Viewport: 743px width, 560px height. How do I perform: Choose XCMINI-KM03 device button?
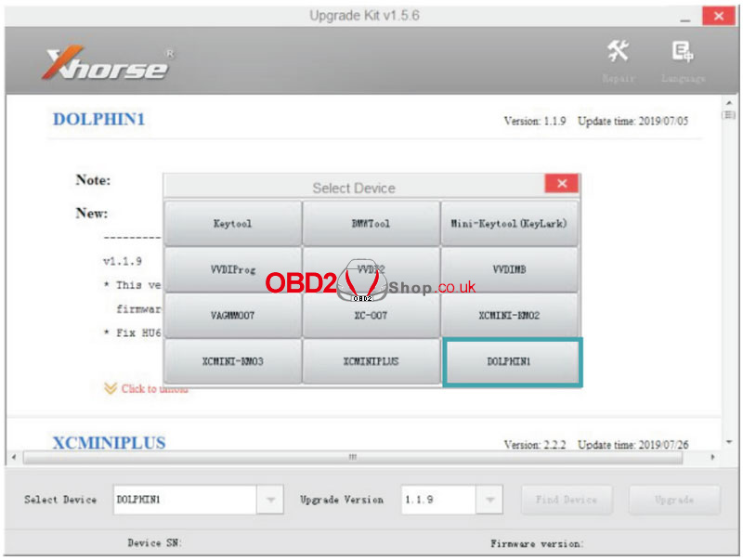tap(233, 361)
